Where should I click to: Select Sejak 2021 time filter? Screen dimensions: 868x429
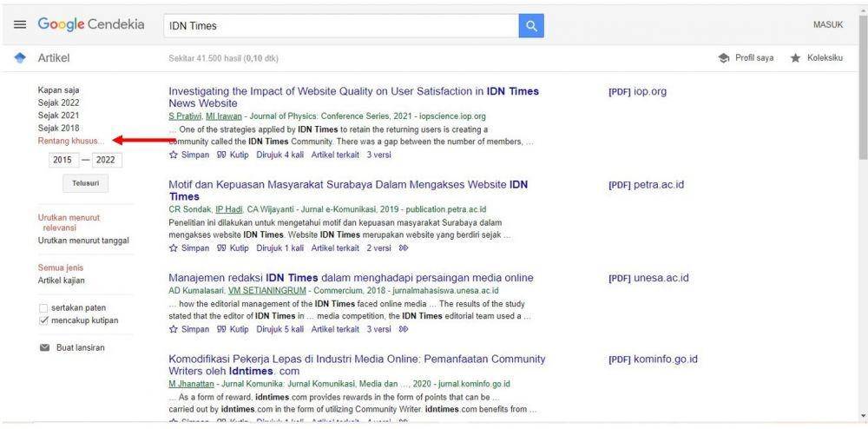(59, 115)
